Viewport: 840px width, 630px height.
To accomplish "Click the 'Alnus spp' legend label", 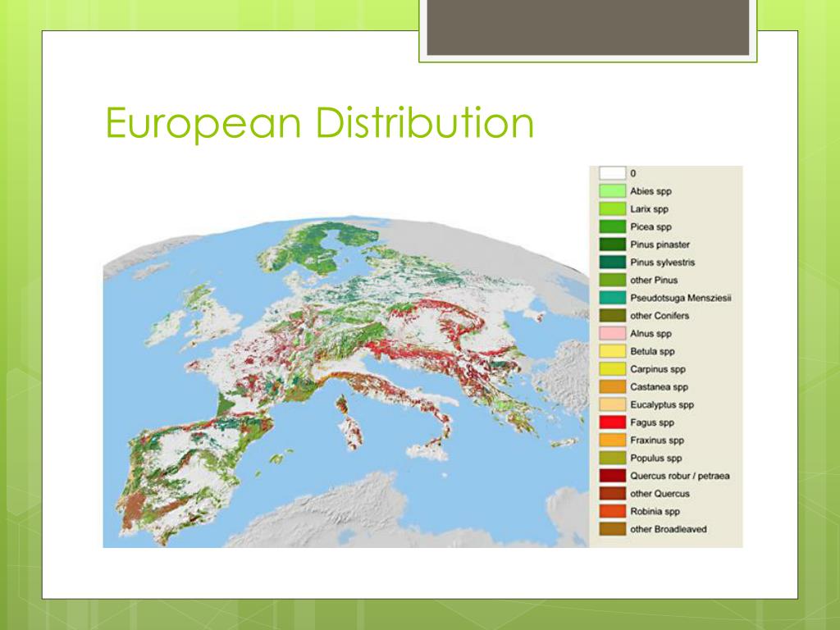I will (x=651, y=333).
